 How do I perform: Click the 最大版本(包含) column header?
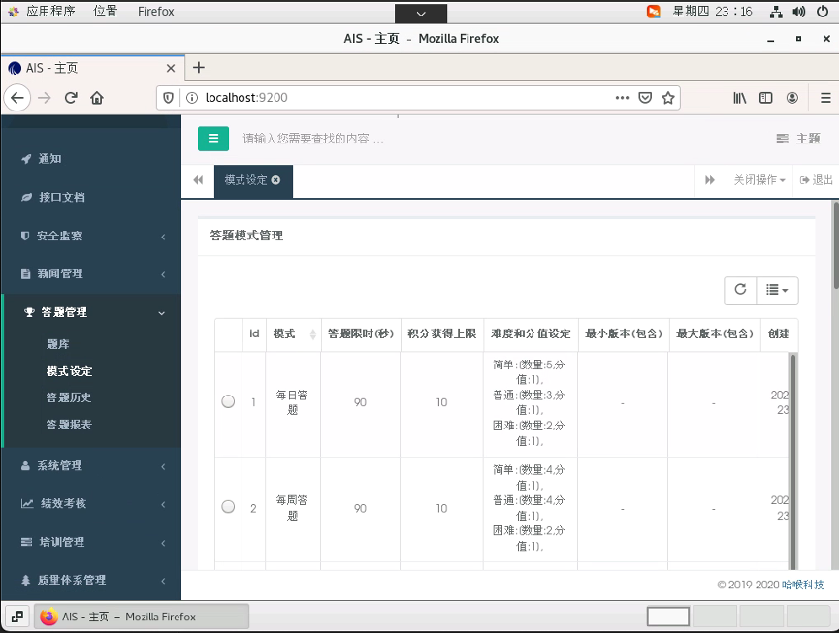[x=715, y=334]
